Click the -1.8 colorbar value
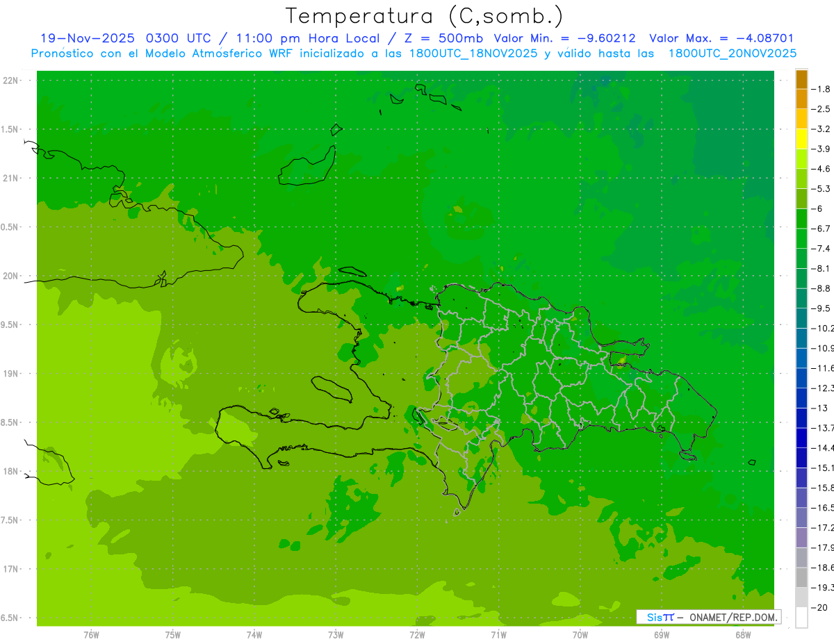Image resolution: width=834 pixels, height=644 pixels. coord(821,89)
